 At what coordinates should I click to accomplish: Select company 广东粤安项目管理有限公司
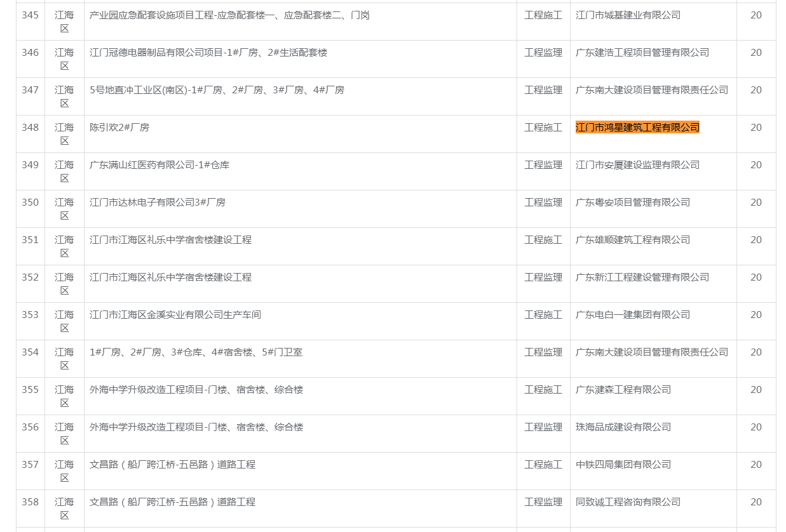tap(633, 203)
